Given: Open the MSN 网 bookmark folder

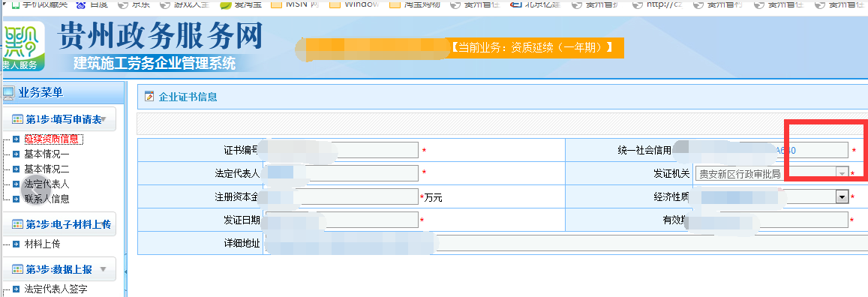Looking at the screenshot, I should 295,5.
